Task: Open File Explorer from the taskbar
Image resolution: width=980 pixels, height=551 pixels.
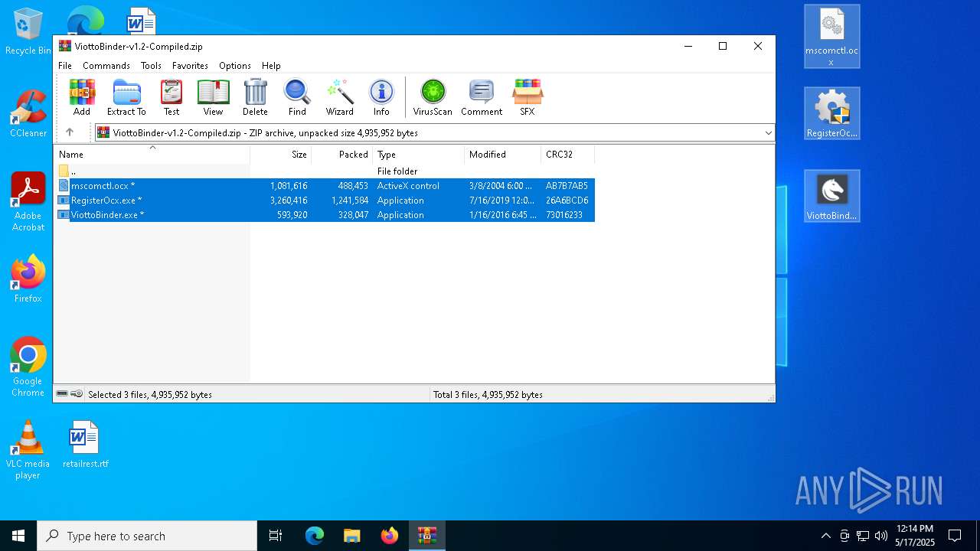Action: click(x=351, y=536)
